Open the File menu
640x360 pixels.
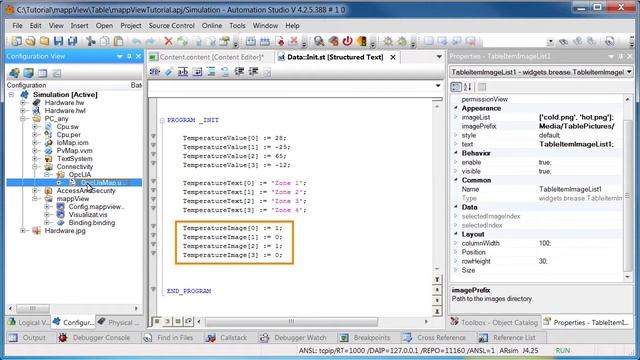(17, 25)
